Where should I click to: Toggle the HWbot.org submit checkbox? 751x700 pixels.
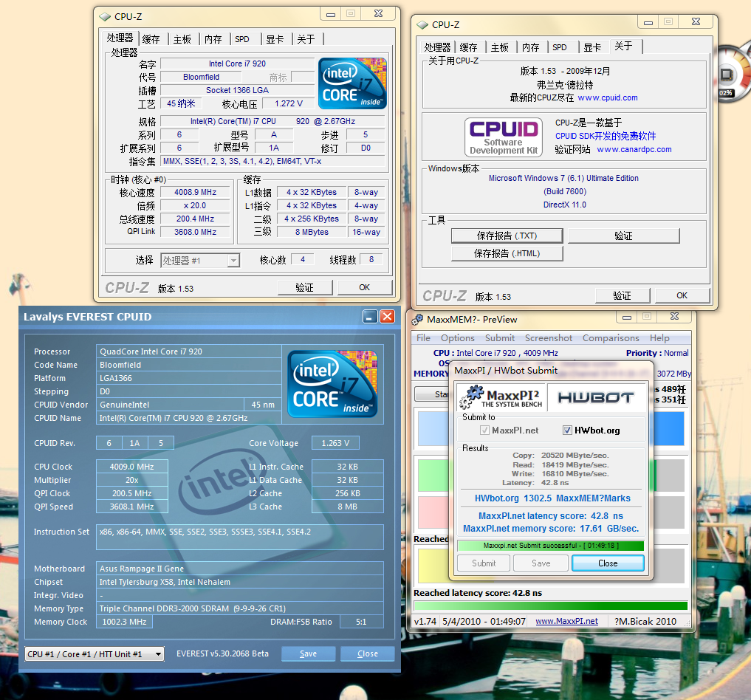click(x=567, y=430)
